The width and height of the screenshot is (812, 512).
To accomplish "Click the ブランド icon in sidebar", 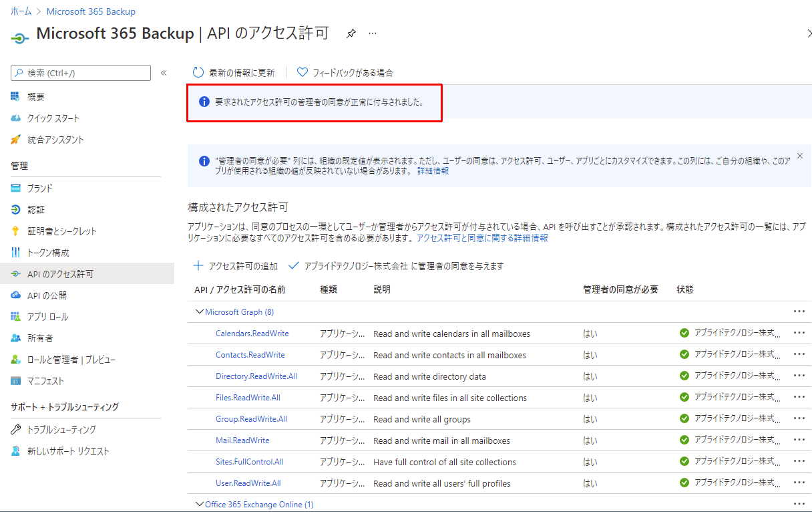I will 16,188.
